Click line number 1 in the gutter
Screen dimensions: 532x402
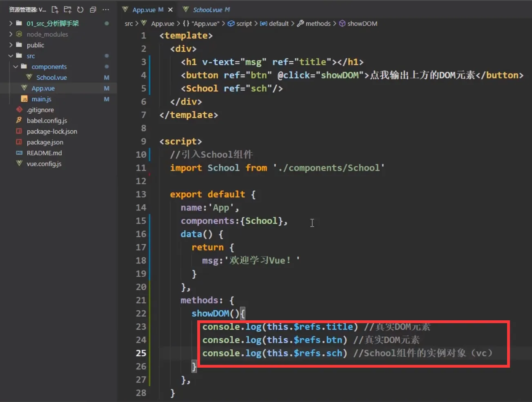coord(143,36)
